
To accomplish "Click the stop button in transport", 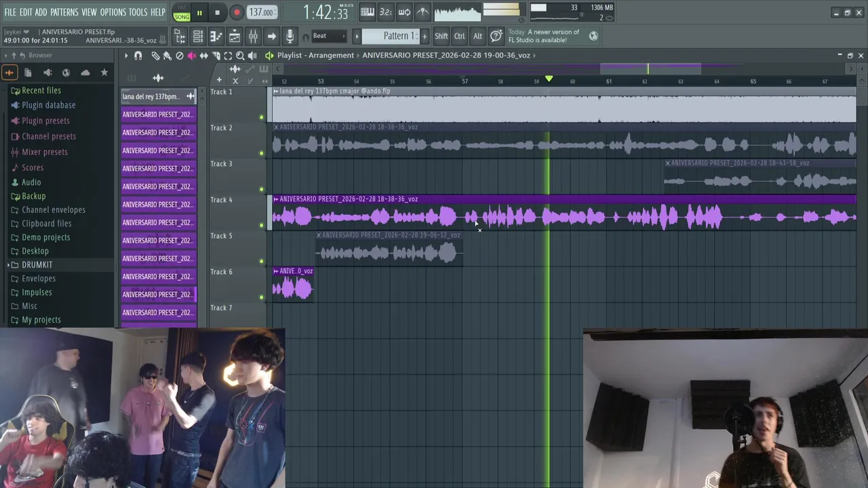I will click(x=217, y=12).
